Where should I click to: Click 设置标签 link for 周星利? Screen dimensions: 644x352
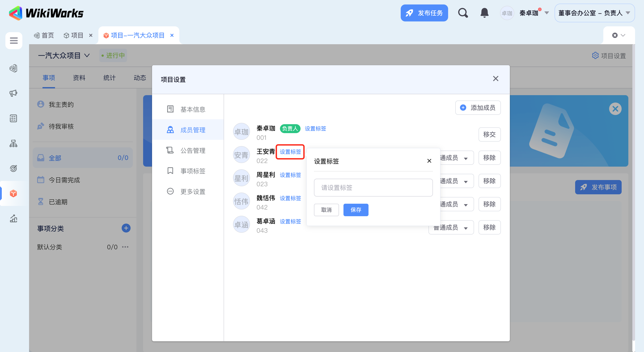(x=290, y=175)
